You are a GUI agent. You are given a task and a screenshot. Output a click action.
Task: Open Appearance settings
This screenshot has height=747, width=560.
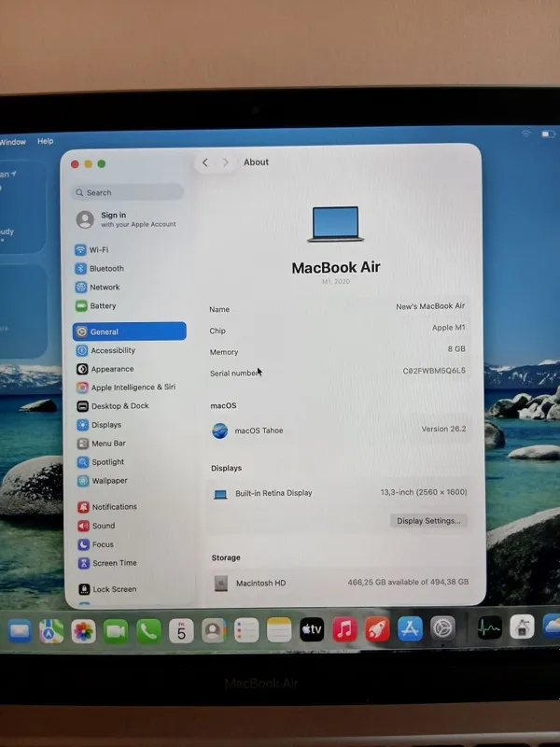click(x=105, y=369)
